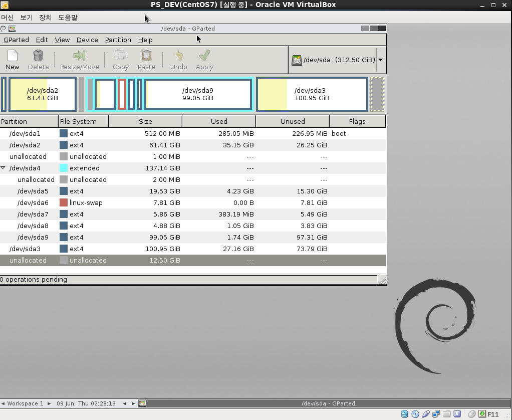The height and width of the screenshot is (420, 512).
Task: Click the VirtualBox virtualization chip indicator
Action: (x=457, y=414)
